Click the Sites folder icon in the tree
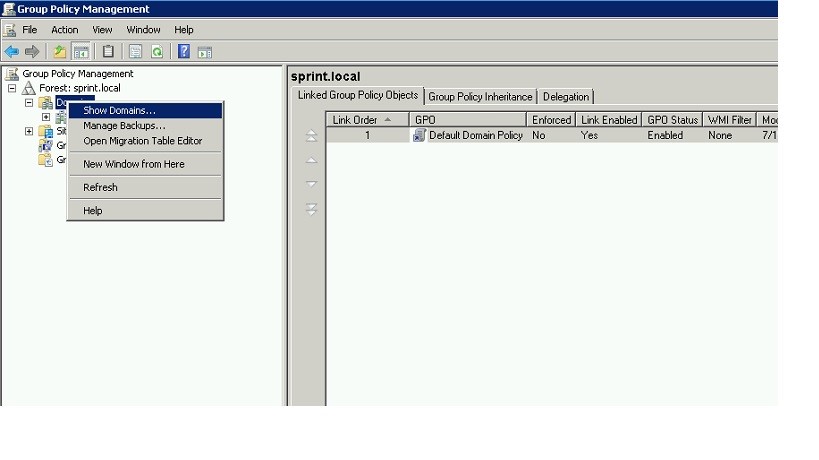This screenshot has width=819, height=460. click(45, 131)
